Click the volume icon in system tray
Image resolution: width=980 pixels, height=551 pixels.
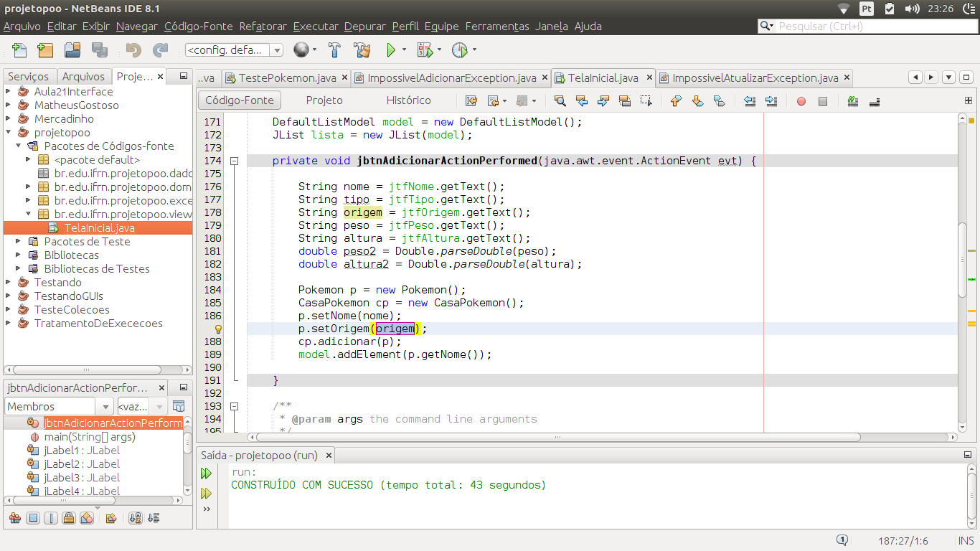click(912, 9)
